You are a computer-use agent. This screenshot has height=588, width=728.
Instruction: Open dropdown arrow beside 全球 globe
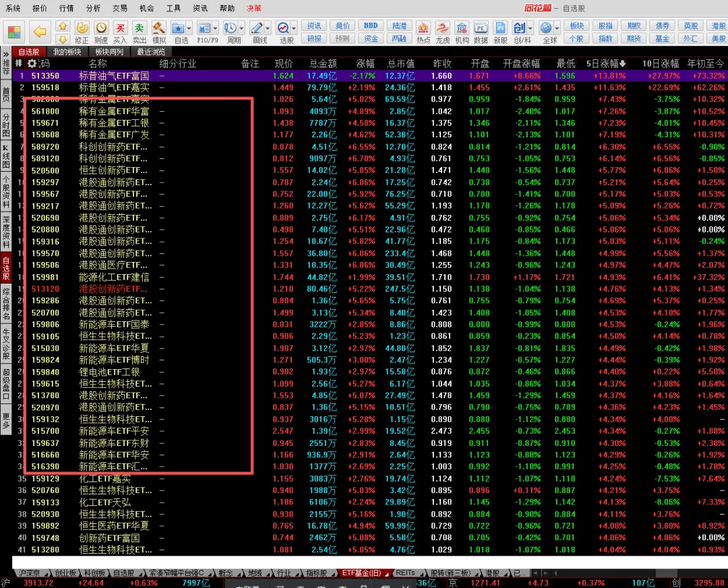tap(557, 28)
